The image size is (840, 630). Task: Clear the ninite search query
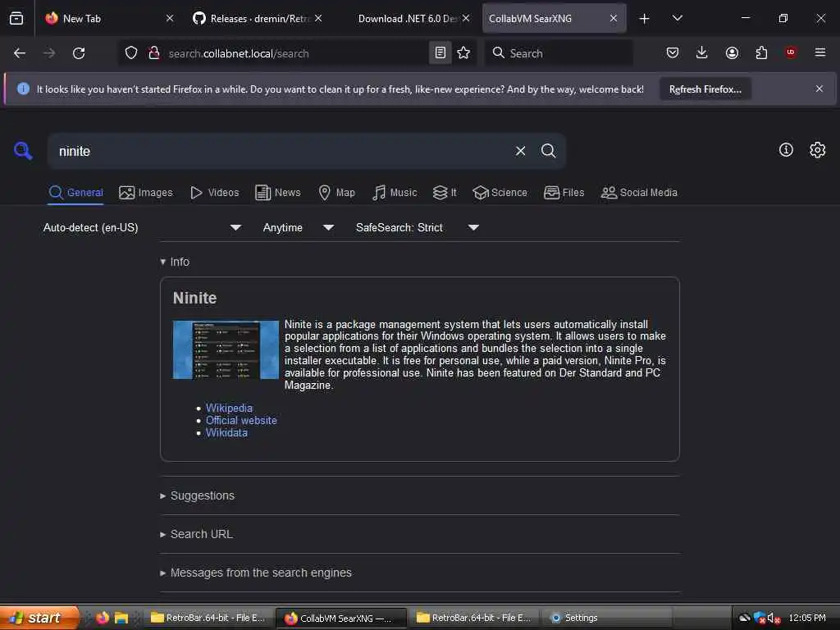[x=521, y=151]
